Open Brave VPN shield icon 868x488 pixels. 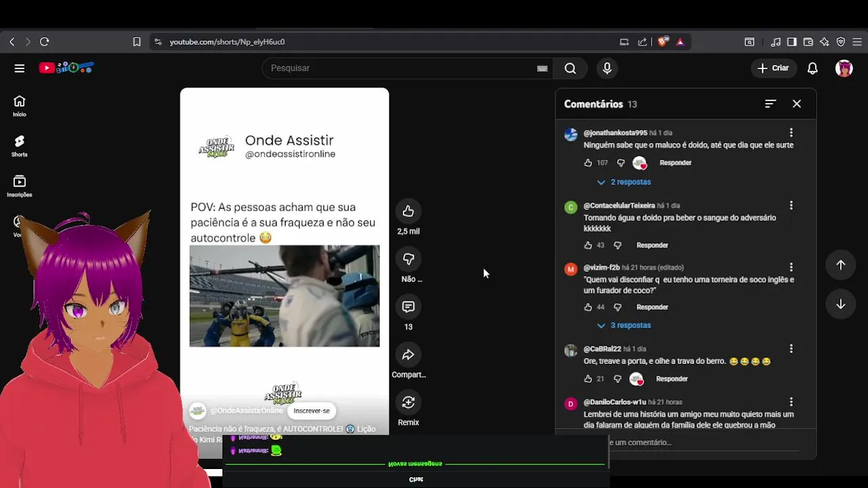[841, 42]
